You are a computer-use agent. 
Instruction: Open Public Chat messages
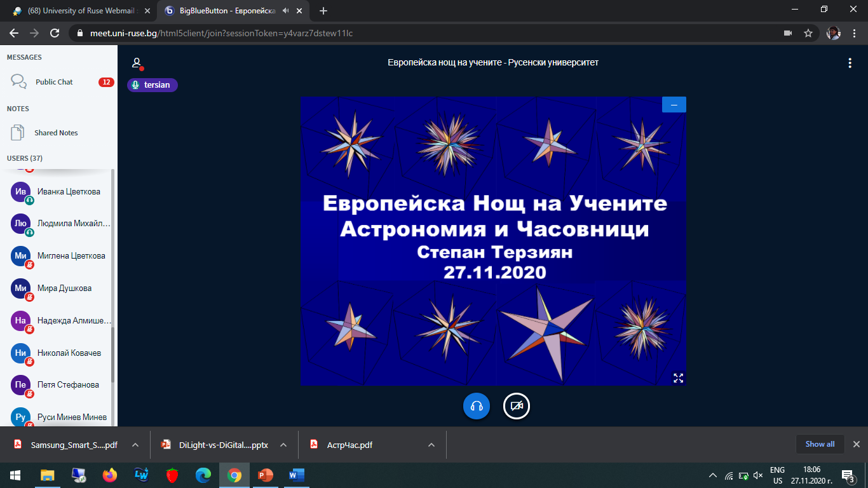tap(54, 82)
